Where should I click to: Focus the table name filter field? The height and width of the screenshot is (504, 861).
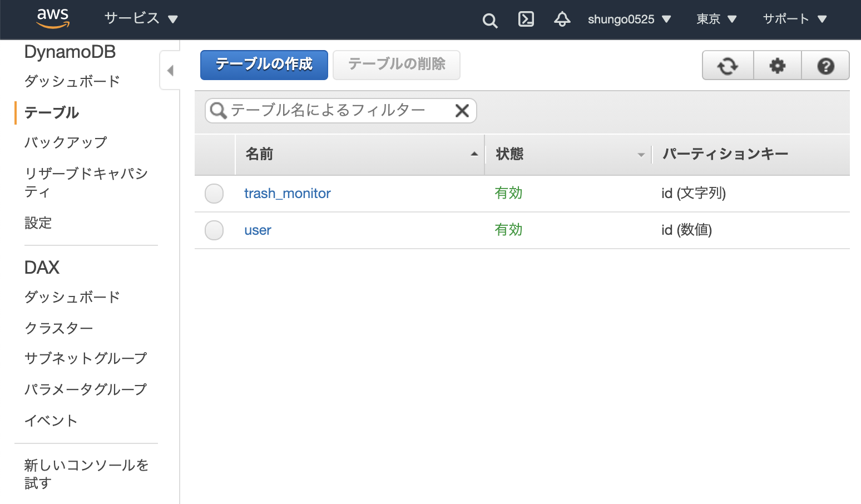coord(340,111)
